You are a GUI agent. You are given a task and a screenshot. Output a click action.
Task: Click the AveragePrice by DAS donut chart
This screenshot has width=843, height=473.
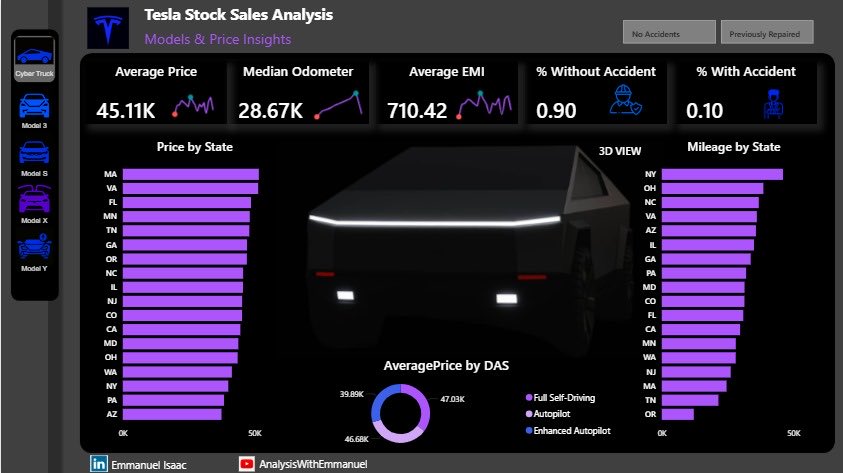tap(401, 413)
